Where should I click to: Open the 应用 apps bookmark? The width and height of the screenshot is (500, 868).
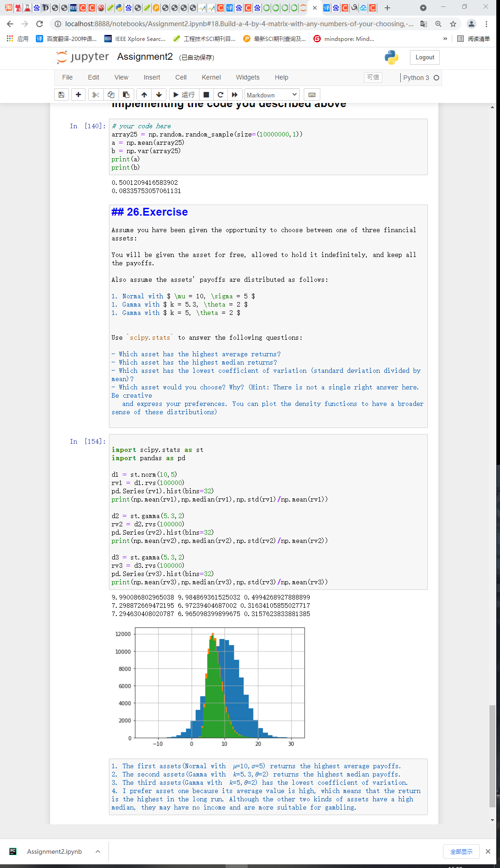point(17,39)
